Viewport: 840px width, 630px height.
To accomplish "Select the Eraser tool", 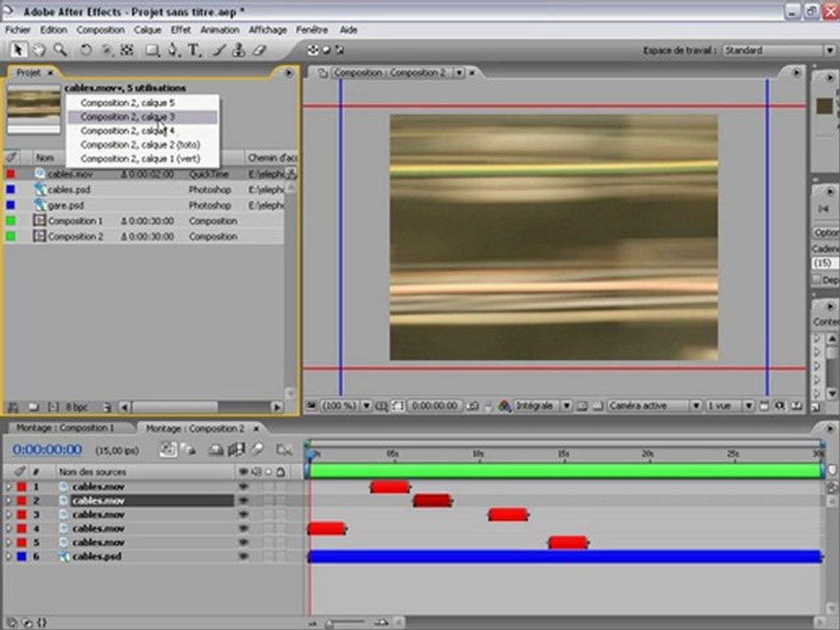I will coord(258,51).
